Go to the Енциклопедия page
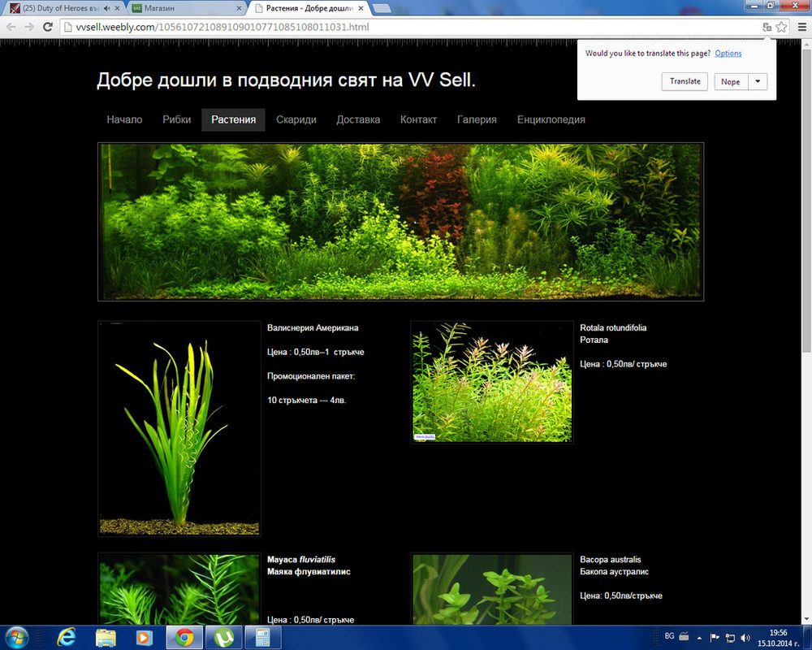The height and width of the screenshot is (650, 812). click(551, 119)
